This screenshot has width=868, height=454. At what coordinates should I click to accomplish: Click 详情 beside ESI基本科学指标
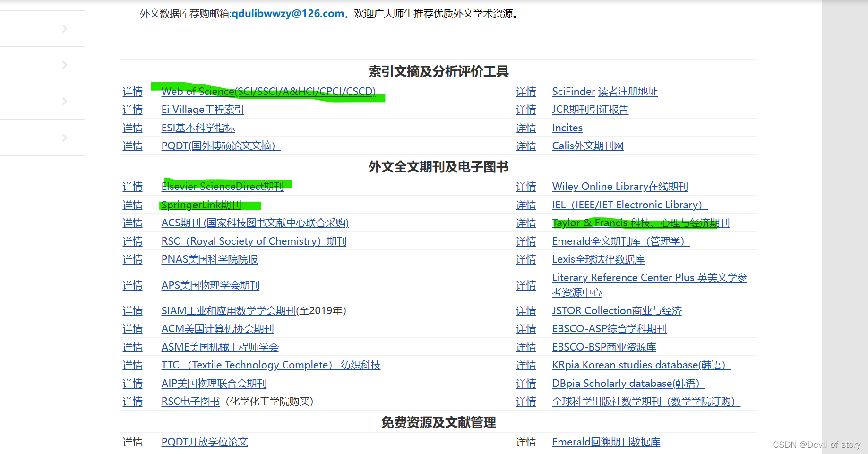pyautogui.click(x=132, y=128)
